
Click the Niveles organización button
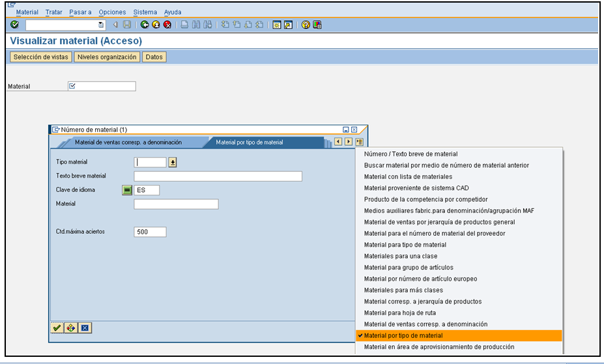click(x=107, y=57)
